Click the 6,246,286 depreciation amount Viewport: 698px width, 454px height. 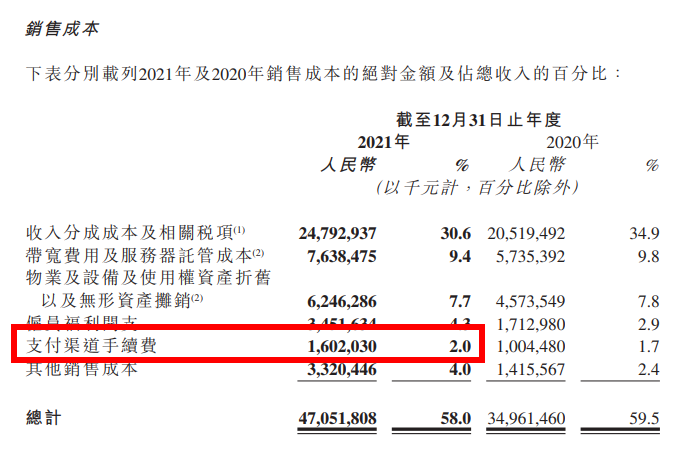[341, 301]
